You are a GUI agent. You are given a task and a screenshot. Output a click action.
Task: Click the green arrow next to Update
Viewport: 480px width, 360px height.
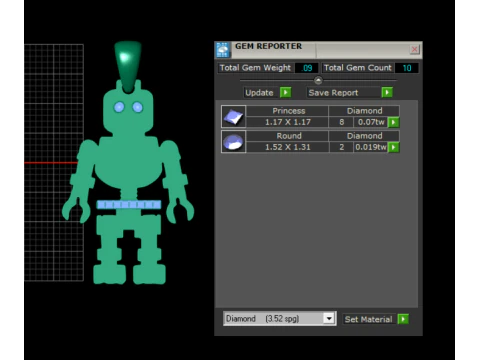point(285,92)
